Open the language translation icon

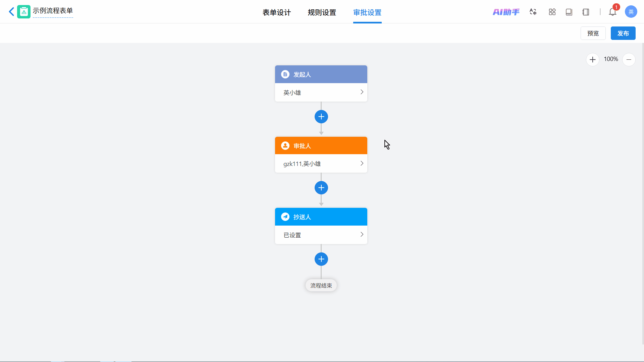pos(533,12)
